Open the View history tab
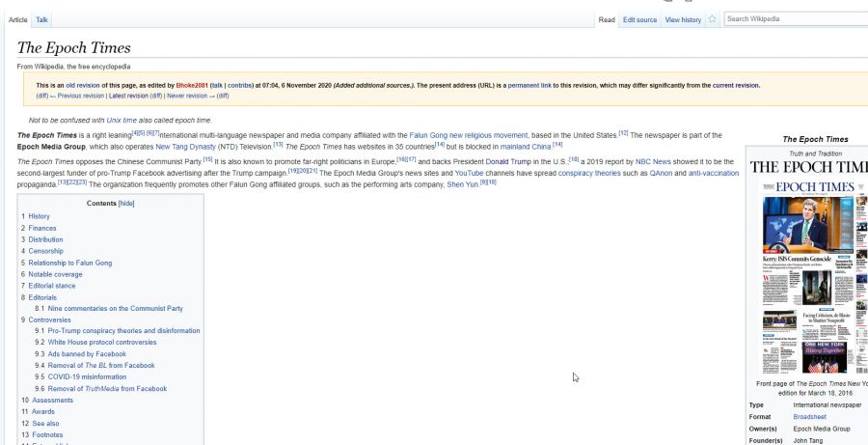This screenshot has width=868, height=445. (x=683, y=20)
